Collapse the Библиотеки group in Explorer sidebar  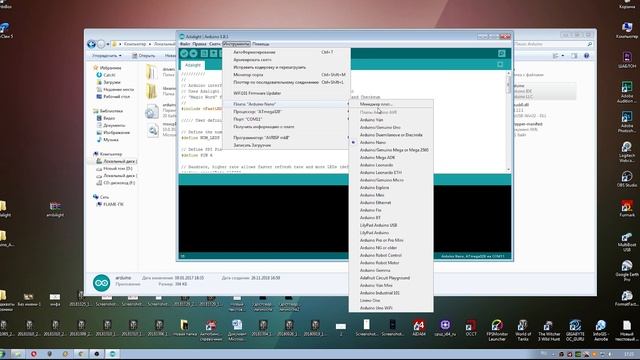pyautogui.click(x=108, y=111)
